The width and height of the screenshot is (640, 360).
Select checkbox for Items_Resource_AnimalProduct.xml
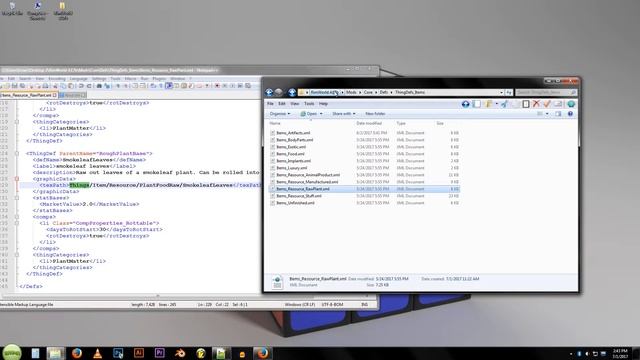tap(272, 175)
